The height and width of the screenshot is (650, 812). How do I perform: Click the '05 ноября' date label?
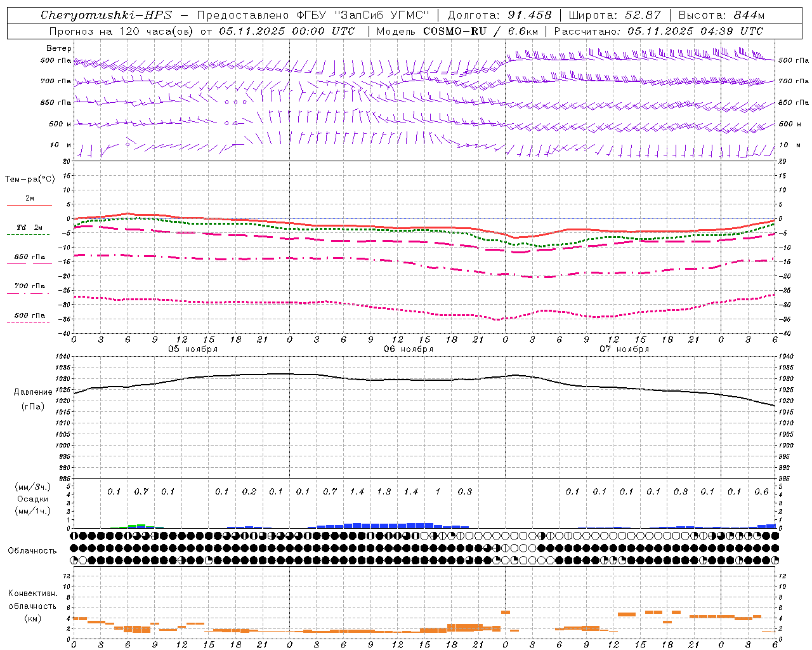pyautogui.click(x=193, y=349)
